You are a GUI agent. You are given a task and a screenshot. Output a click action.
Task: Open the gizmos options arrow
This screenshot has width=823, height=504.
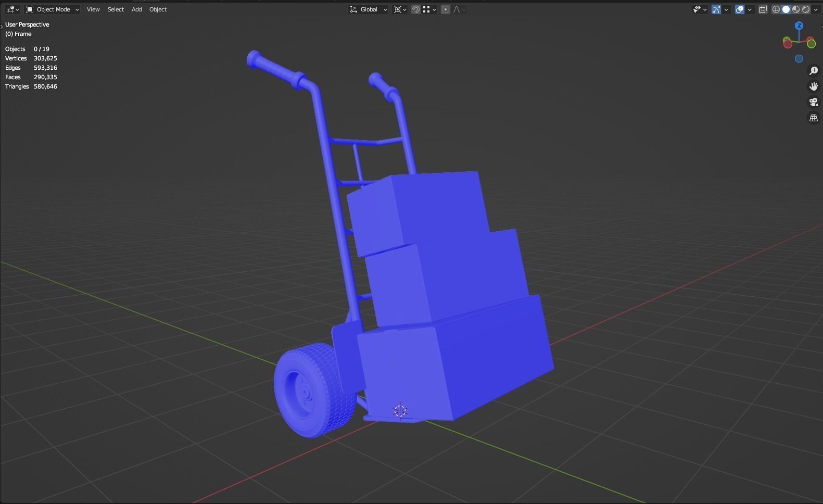point(726,9)
